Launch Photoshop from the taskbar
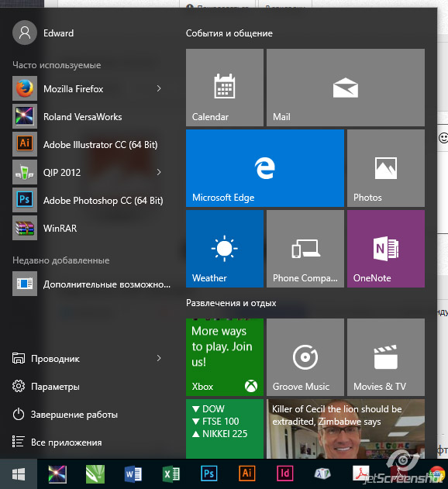Image resolution: width=448 pixels, height=489 pixels. pos(208,474)
